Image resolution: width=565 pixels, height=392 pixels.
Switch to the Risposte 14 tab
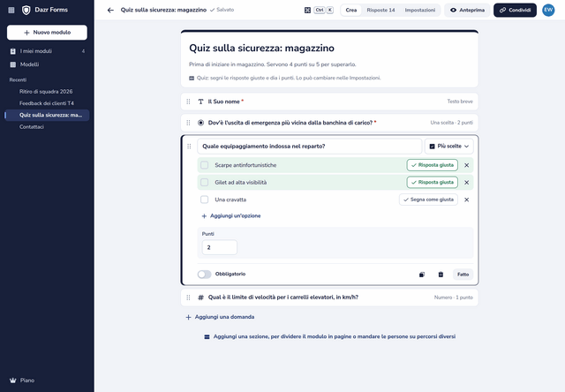380,10
